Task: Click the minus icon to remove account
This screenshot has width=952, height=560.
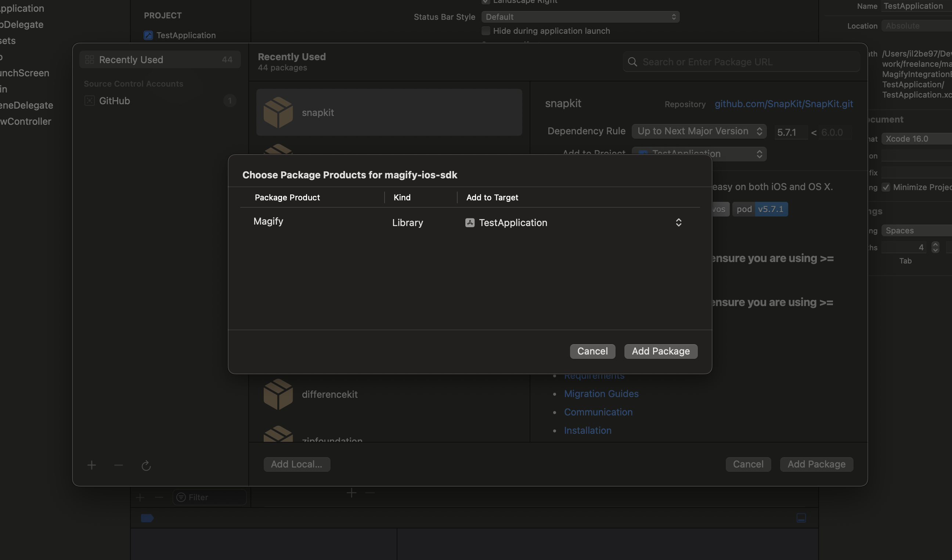Action: 119,465
